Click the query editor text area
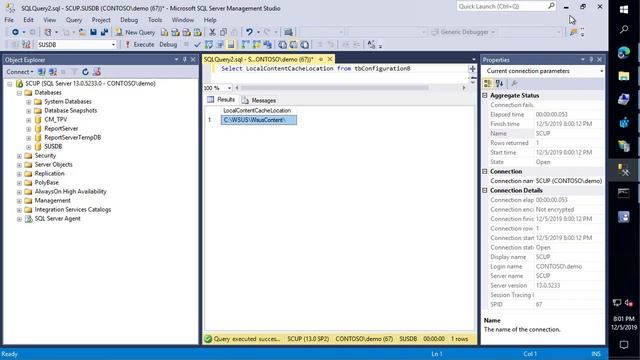This screenshot has width=640, height=360. coord(341,73)
